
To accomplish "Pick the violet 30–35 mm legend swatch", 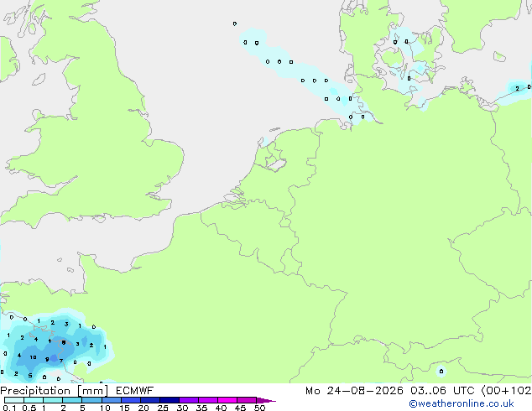I will (189, 400).
